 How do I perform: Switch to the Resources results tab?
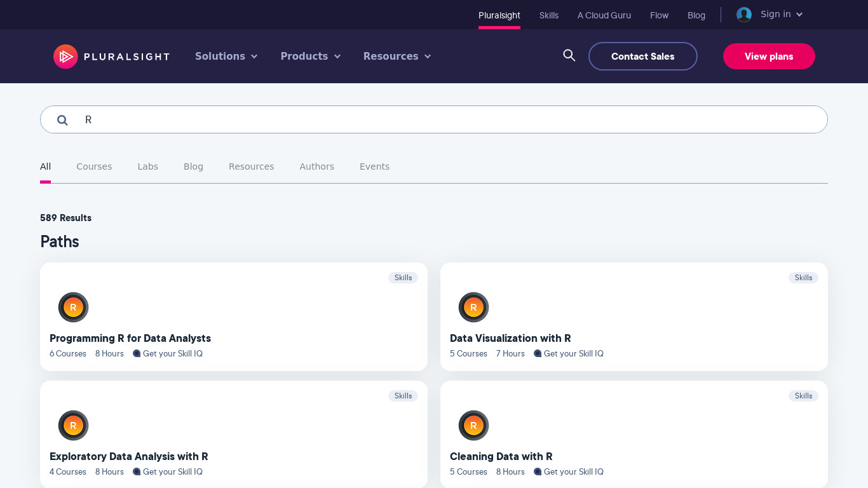tap(252, 166)
